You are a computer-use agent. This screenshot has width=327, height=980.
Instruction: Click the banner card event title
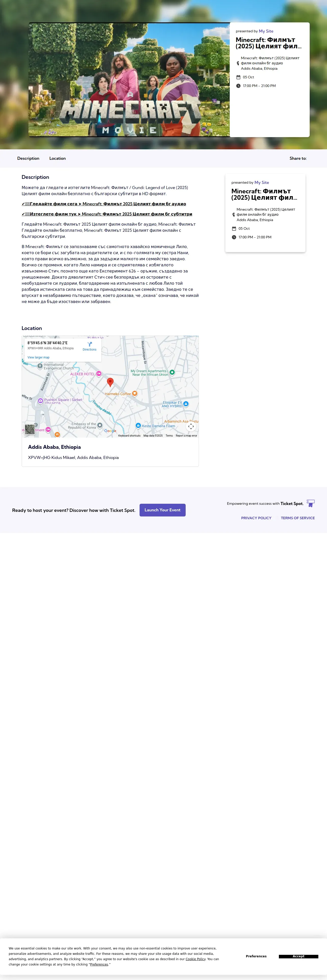[x=269, y=43]
